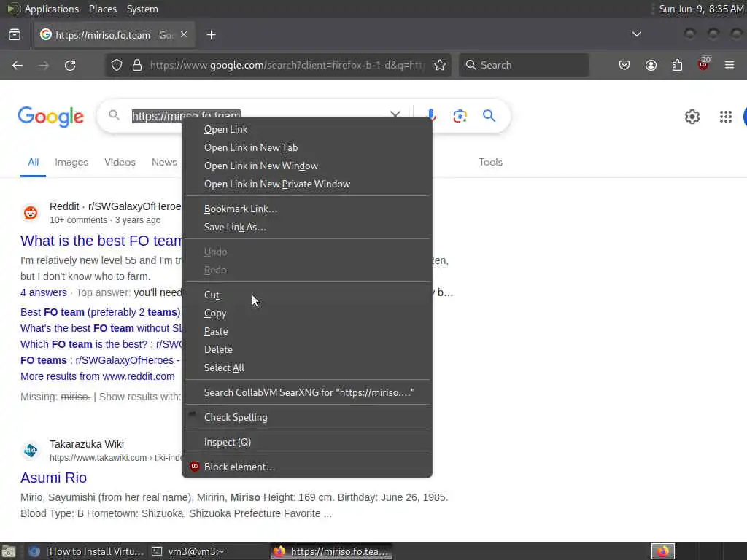Click the Google logo

tap(51, 117)
